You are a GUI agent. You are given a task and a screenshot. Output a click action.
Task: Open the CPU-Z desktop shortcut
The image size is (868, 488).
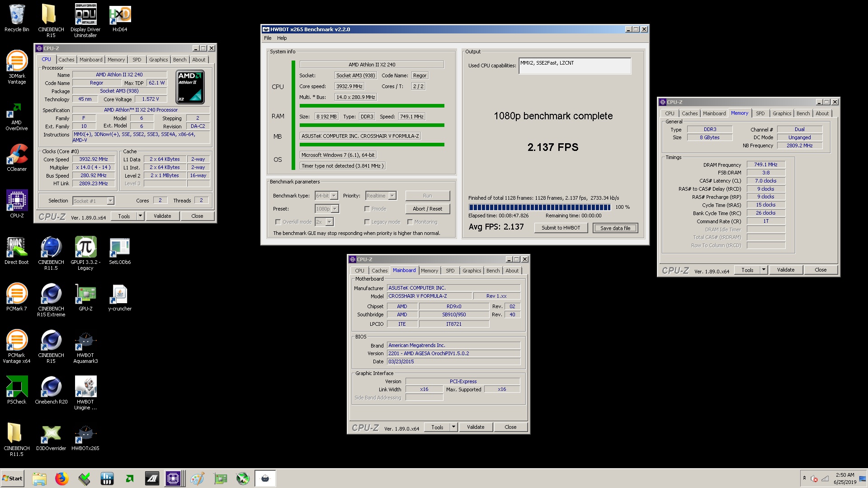pyautogui.click(x=17, y=203)
